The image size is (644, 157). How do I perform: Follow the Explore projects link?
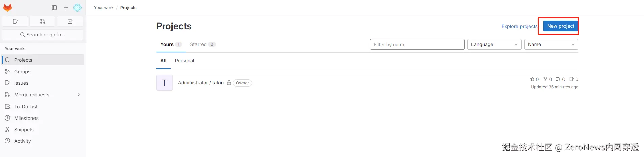click(519, 26)
